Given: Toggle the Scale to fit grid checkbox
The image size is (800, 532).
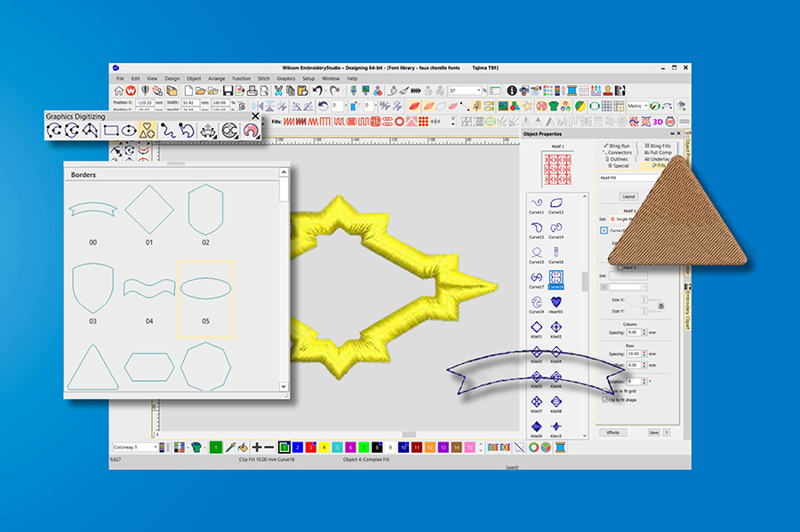Looking at the screenshot, I should point(605,391).
